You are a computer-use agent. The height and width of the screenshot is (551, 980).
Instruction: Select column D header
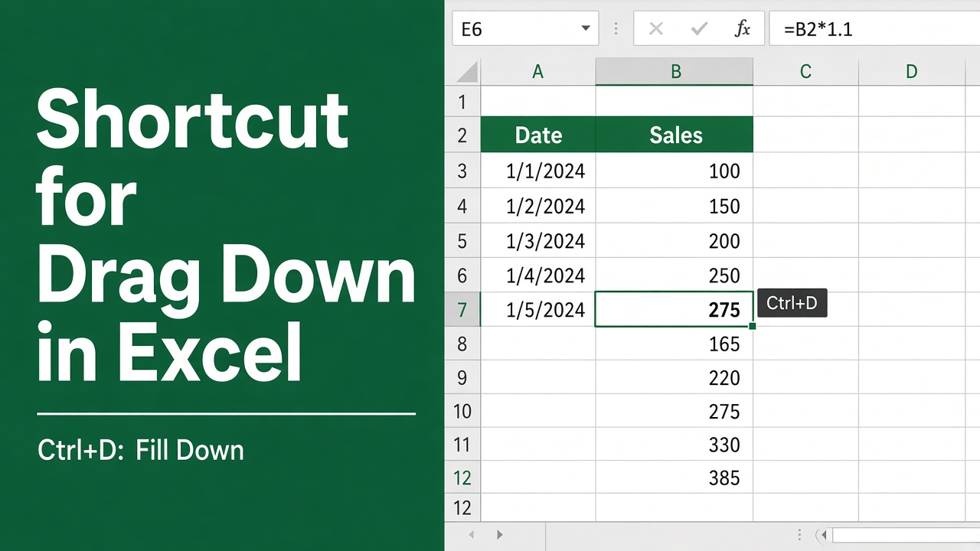coord(911,72)
